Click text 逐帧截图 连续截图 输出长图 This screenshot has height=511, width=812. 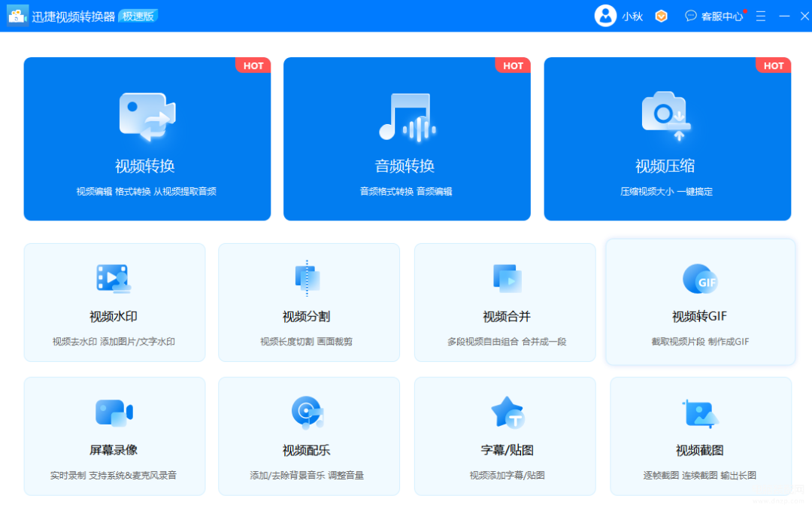(700, 475)
